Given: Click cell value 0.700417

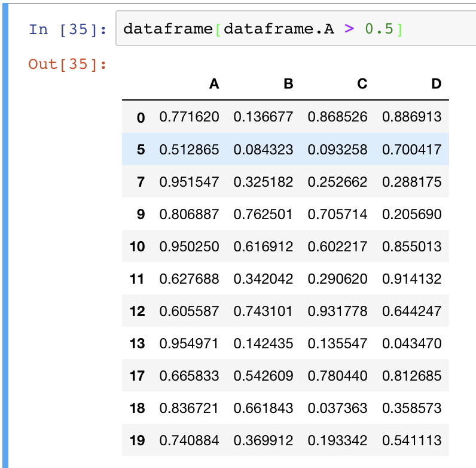Looking at the screenshot, I should tap(411, 150).
